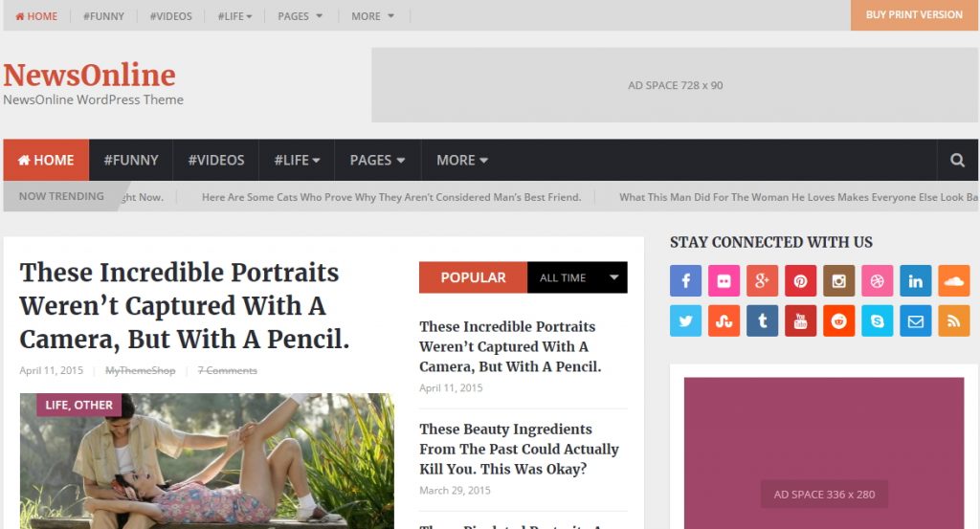The image size is (980, 529).
Task: Open the MORE dropdown in top bar
Action: click(372, 16)
